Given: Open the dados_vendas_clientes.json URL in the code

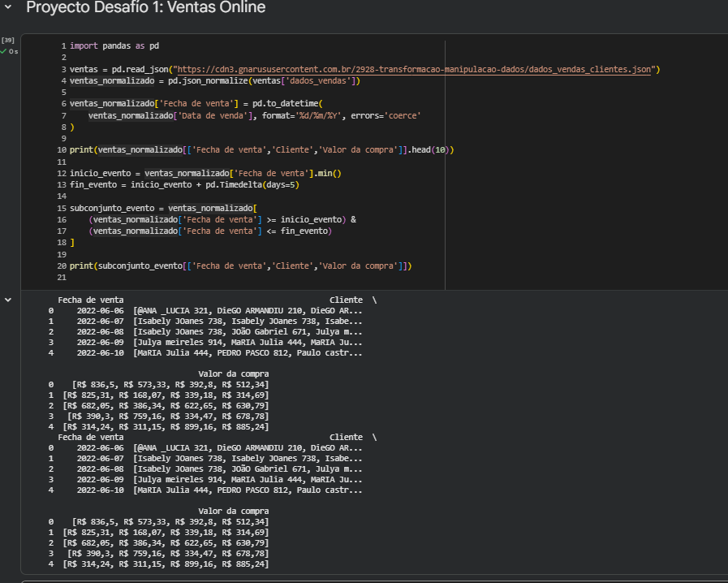Looking at the screenshot, I should click(414, 70).
